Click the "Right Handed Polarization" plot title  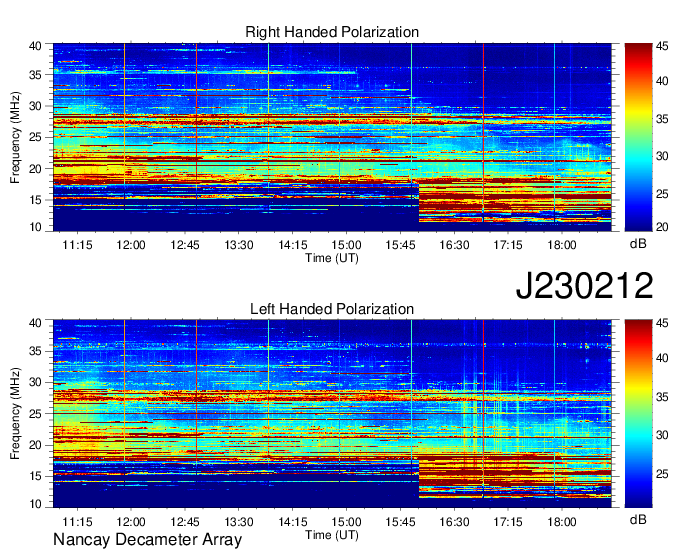[332, 32]
